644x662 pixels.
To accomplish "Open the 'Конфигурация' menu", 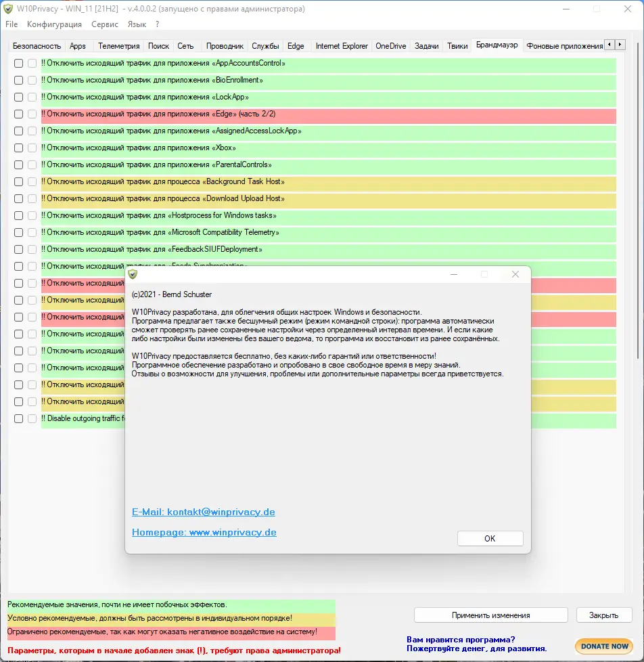I will point(54,24).
